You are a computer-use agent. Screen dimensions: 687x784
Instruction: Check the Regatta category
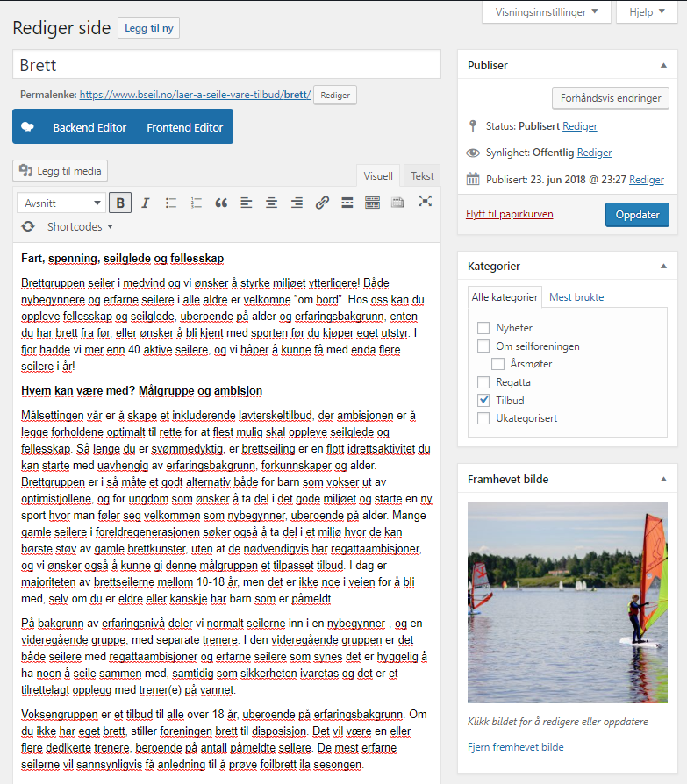pyautogui.click(x=483, y=382)
